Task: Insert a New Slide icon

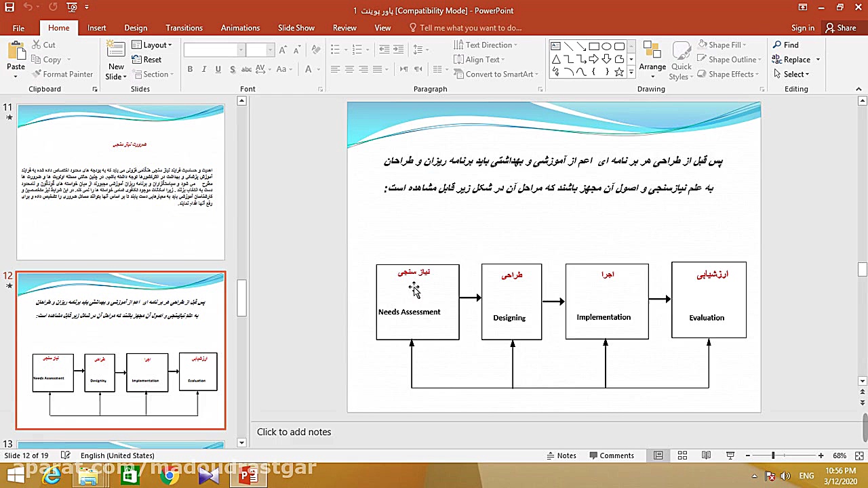Action: (x=116, y=51)
